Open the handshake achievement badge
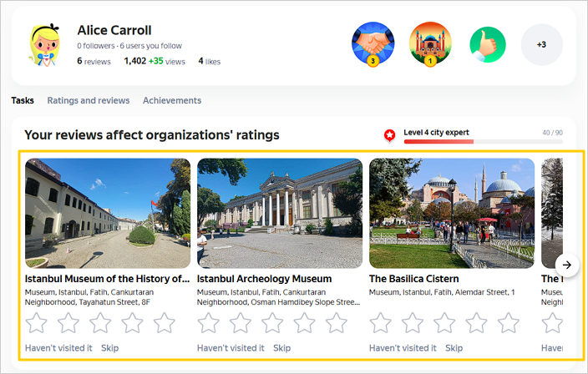Viewport: 588px width, 374px height. (373, 43)
